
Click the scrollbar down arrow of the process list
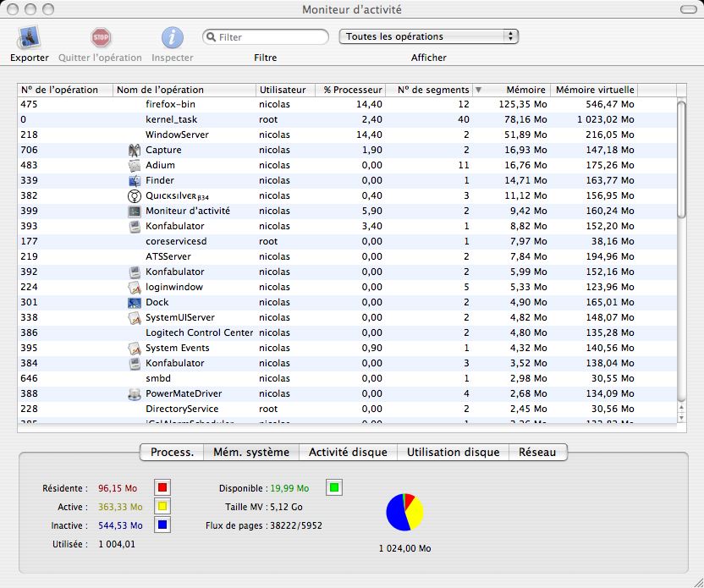681,418
